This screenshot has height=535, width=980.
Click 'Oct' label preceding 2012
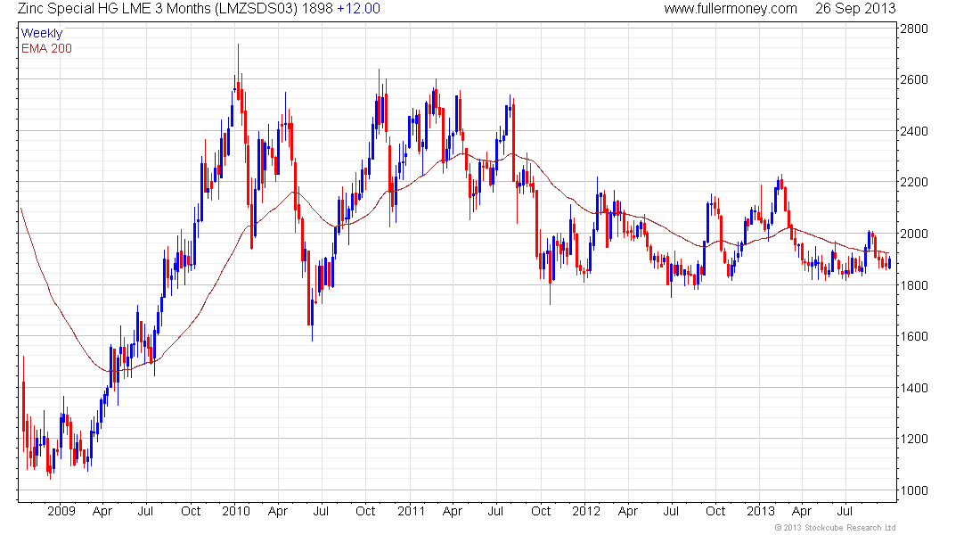click(541, 511)
